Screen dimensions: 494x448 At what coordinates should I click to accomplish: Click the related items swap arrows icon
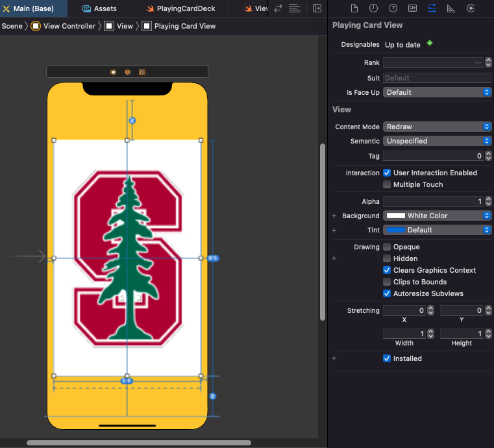click(x=278, y=8)
